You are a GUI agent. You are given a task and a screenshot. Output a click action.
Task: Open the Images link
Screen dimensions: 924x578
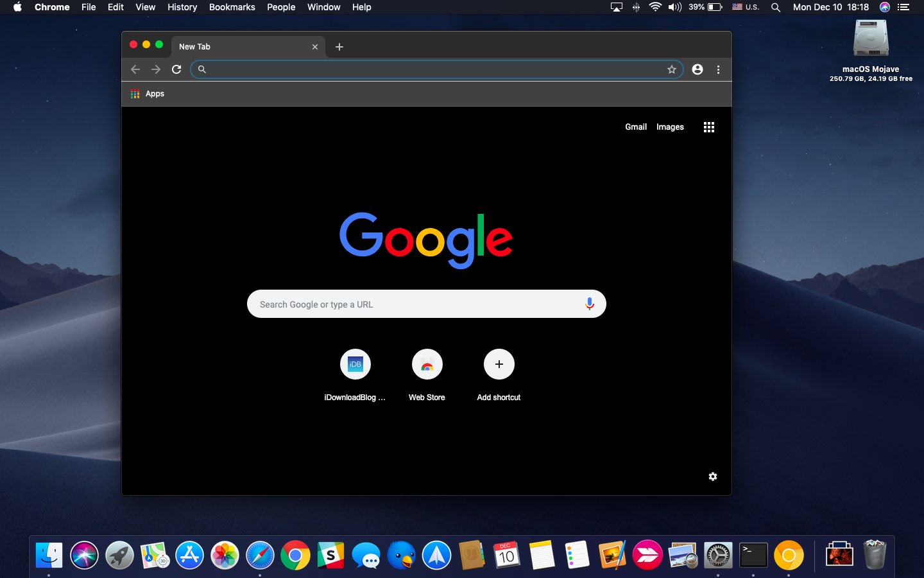670,127
